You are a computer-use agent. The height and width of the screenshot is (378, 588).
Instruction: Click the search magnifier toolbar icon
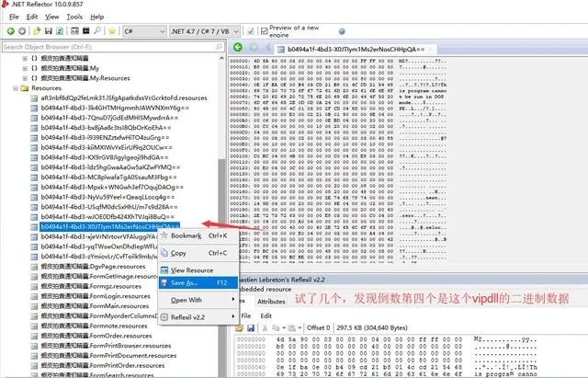coord(97,30)
